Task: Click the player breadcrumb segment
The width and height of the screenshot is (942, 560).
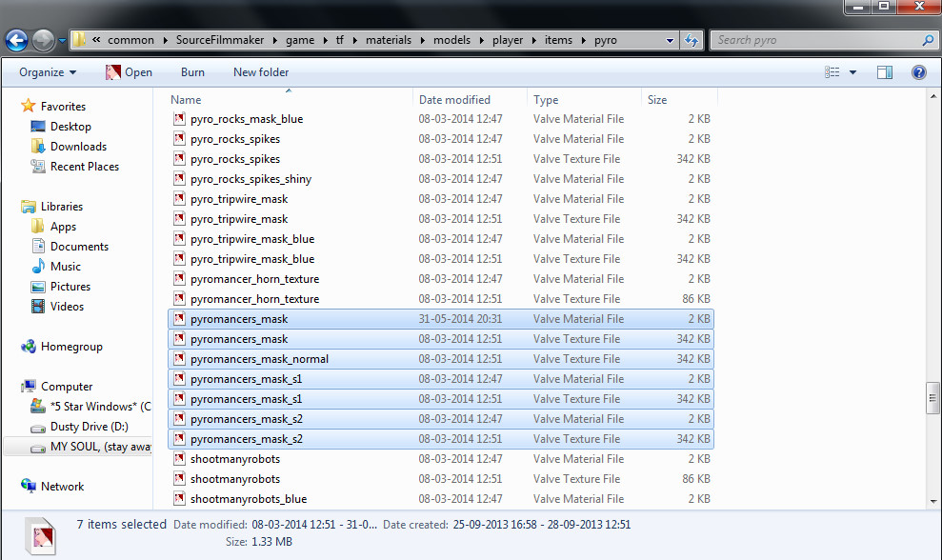Action: tap(508, 40)
